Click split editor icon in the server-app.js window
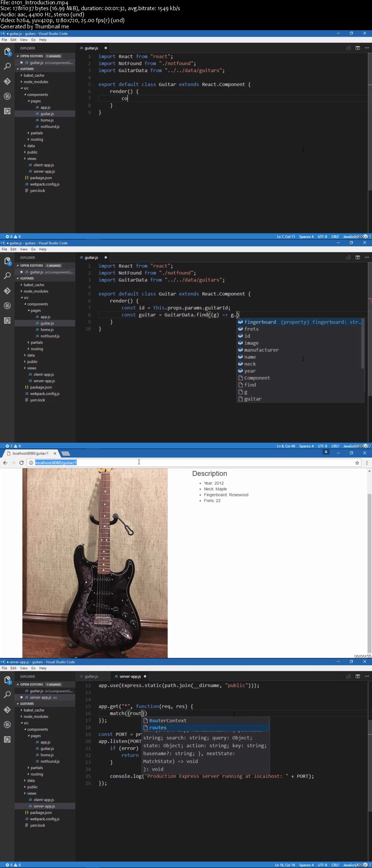Image resolution: width=372 pixels, height=868 pixels. tap(357, 676)
